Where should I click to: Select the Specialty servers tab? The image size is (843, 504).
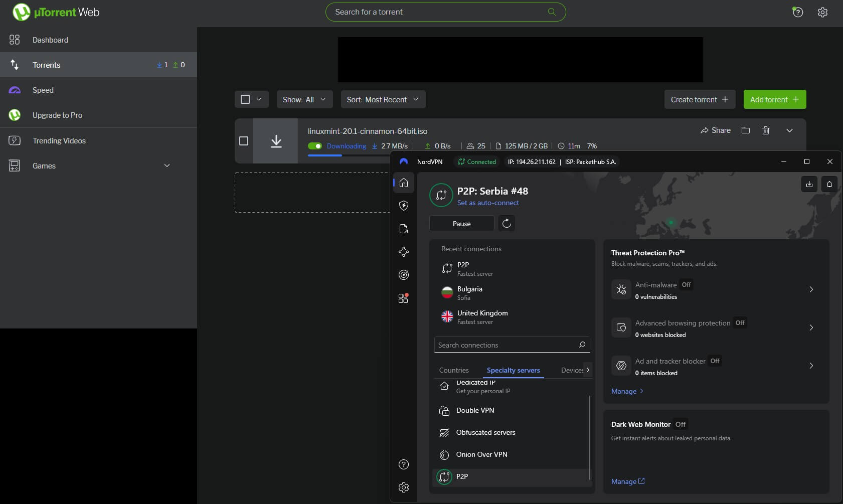click(514, 370)
